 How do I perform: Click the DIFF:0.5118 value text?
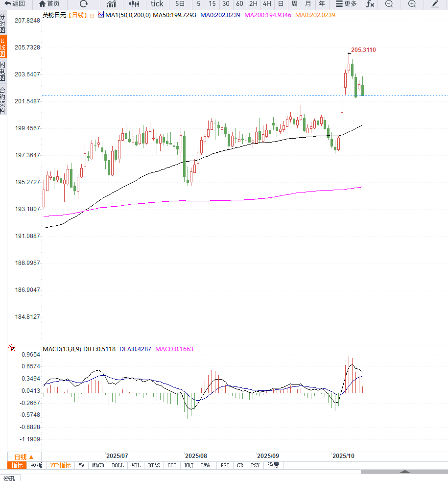click(99, 349)
